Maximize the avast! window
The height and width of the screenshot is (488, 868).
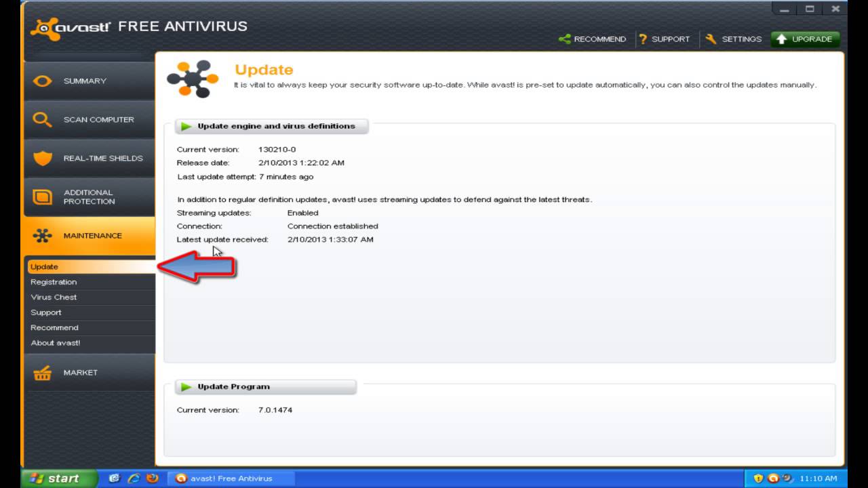[810, 9]
